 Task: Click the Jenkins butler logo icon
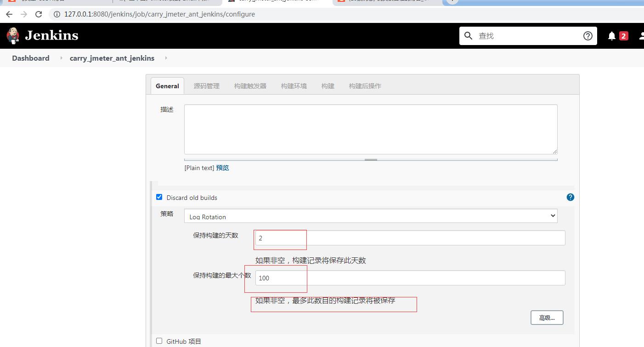(x=13, y=35)
